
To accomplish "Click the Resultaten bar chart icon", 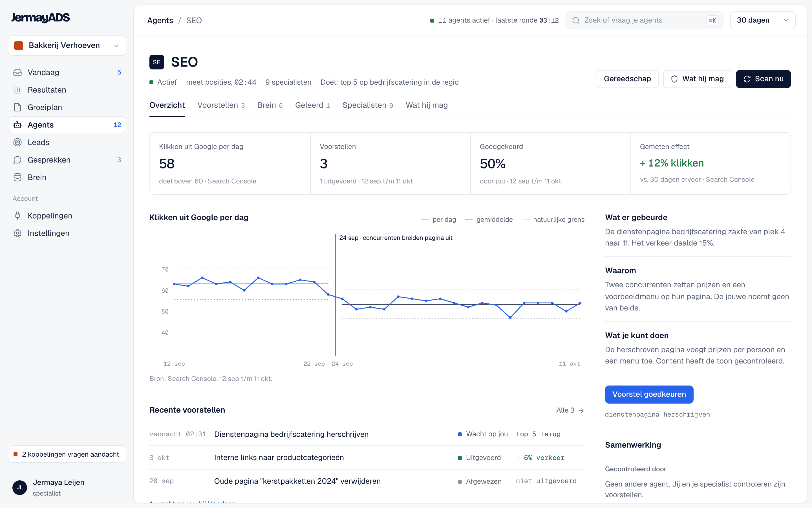I will tap(17, 90).
